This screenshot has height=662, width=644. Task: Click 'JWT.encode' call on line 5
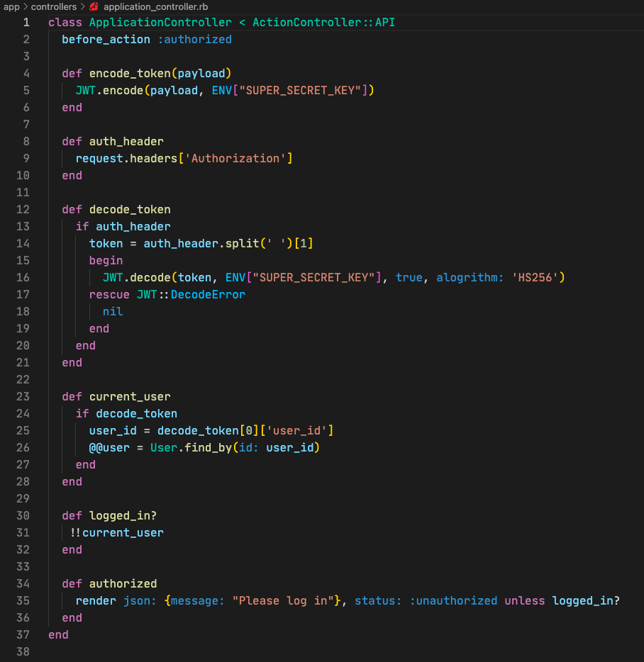[109, 90]
